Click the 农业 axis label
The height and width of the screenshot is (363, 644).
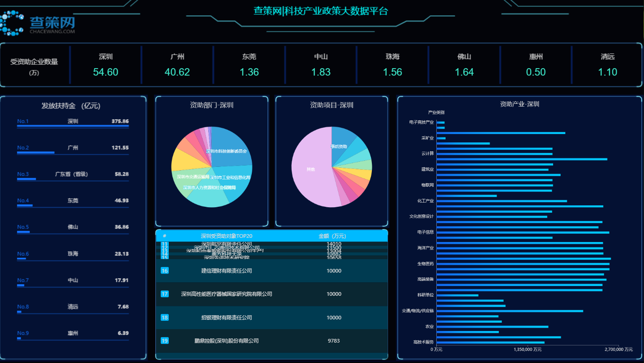click(430, 326)
